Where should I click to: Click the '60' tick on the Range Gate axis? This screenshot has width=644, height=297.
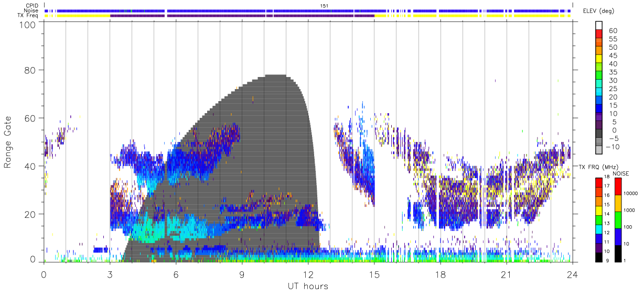click(x=30, y=118)
